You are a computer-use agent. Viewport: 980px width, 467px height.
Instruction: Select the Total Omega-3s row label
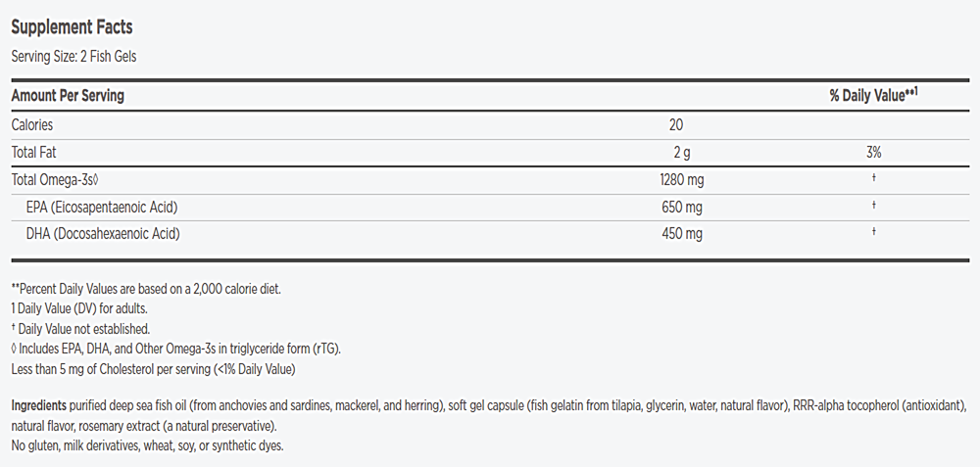click(x=57, y=180)
